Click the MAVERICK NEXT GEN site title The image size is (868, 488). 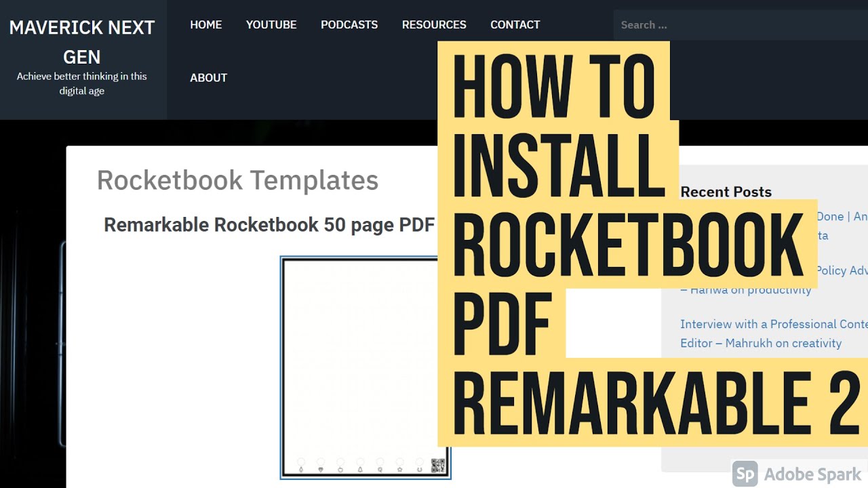[x=82, y=42]
